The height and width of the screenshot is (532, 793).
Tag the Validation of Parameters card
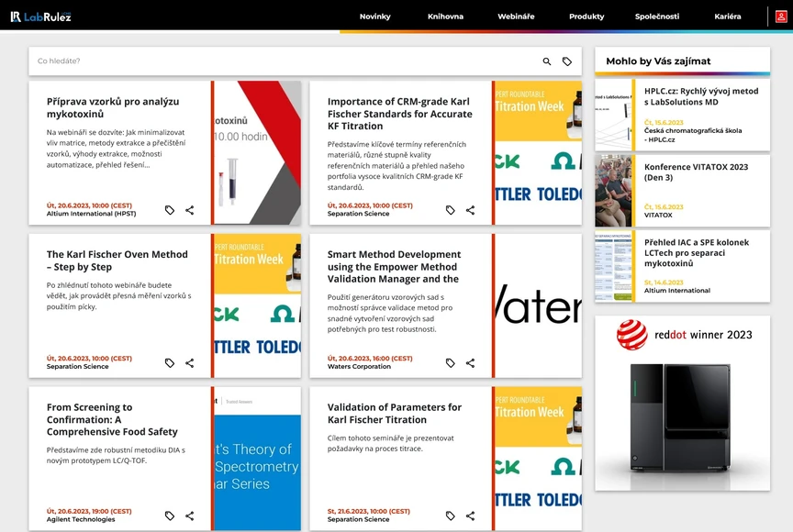[x=451, y=515]
